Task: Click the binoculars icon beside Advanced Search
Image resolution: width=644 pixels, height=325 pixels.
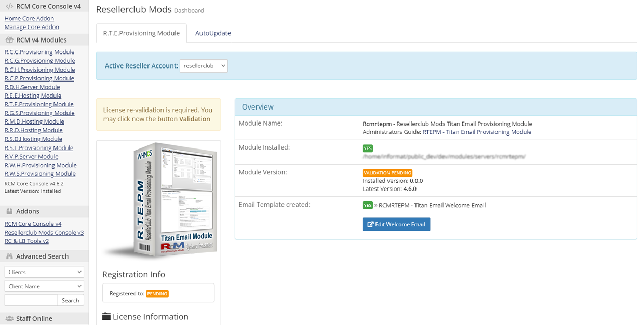Action: 9,256
